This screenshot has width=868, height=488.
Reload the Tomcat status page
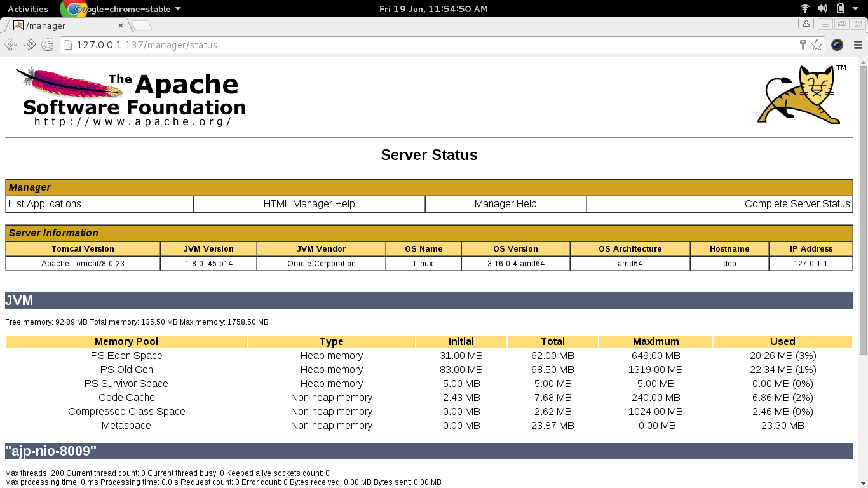point(48,44)
